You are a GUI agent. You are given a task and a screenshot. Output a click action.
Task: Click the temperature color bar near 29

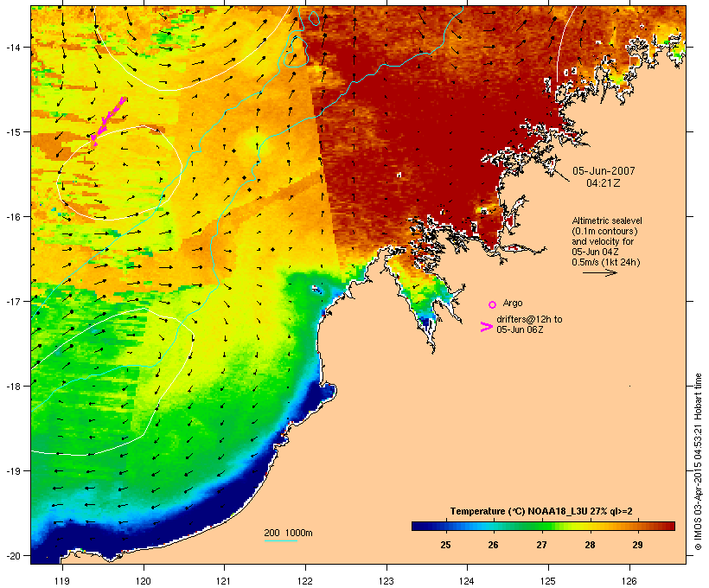coord(637,526)
